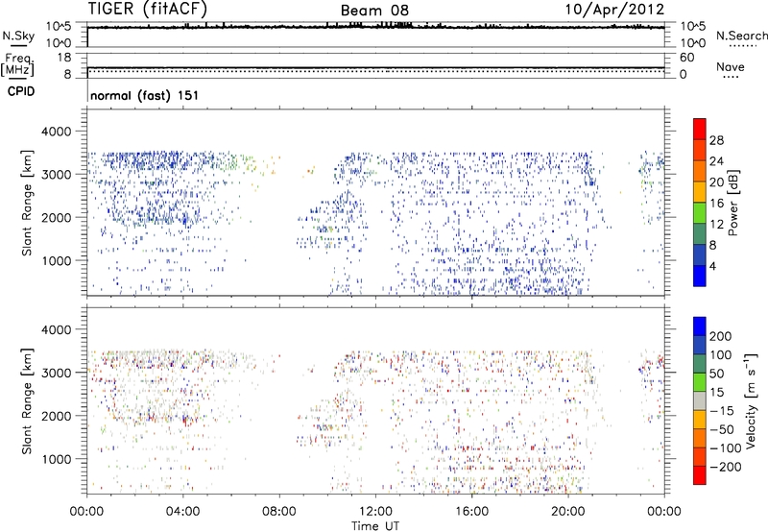Image resolution: width=768 pixels, height=532 pixels.
Task: Click the 12:00 time axis tick label
Action: [x=375, y=512]
